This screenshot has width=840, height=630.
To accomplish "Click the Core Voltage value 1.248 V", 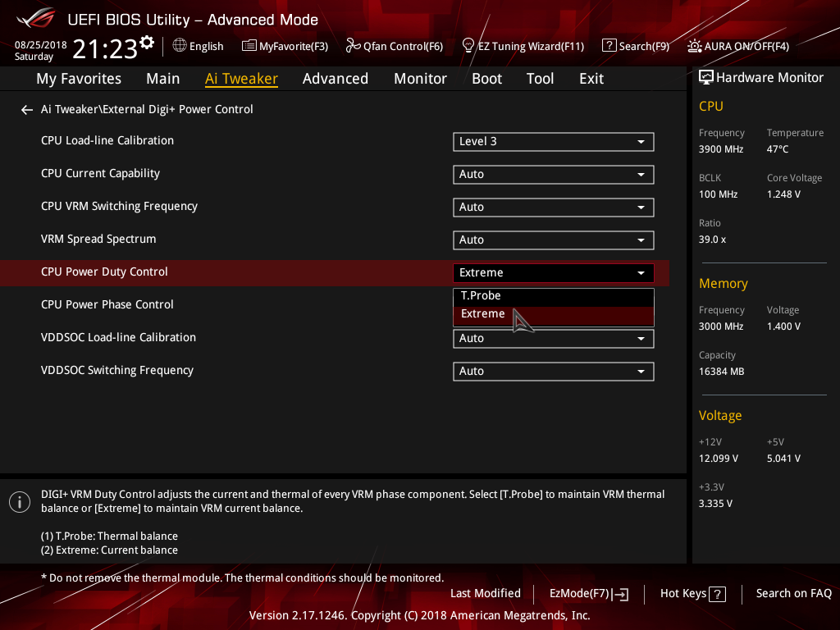I will (783, 194).
